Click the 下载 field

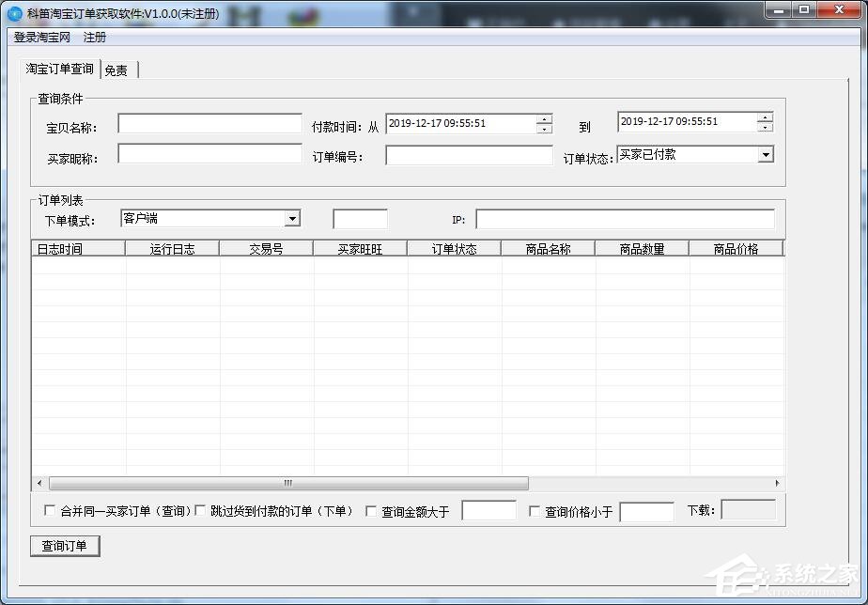[749, 509]
